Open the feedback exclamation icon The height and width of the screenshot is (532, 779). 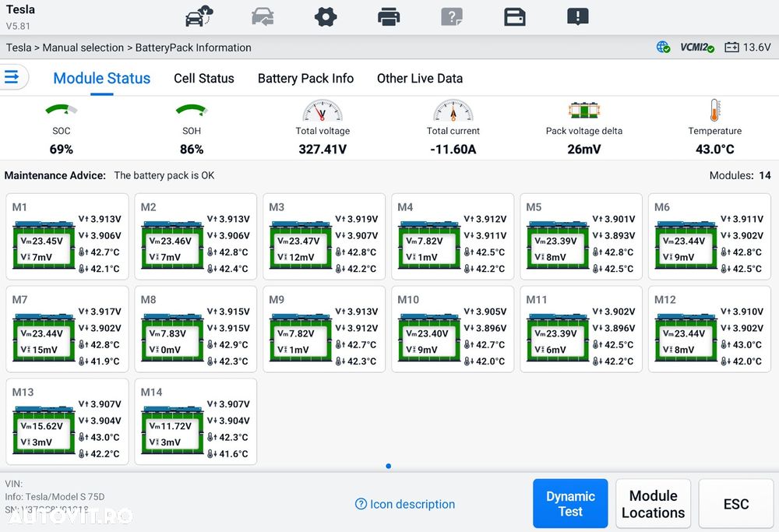point(578,17)
